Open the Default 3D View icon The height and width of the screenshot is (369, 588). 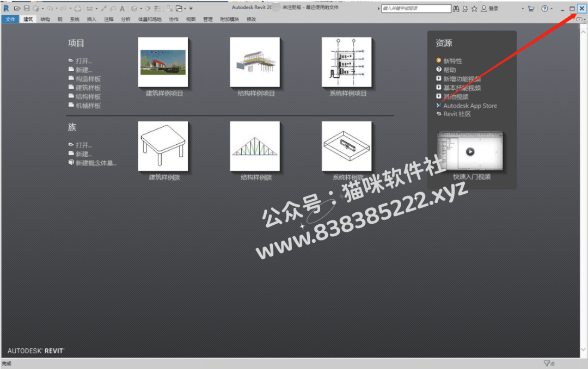(x=134, y=8)
